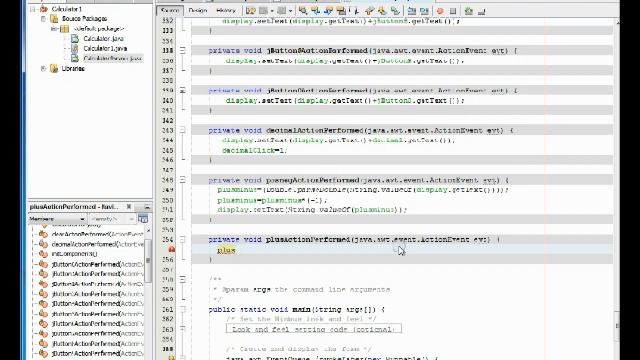Collapse the default package expander
The image size is (640, 360).
pyautogui.click(x=54, y=29)
